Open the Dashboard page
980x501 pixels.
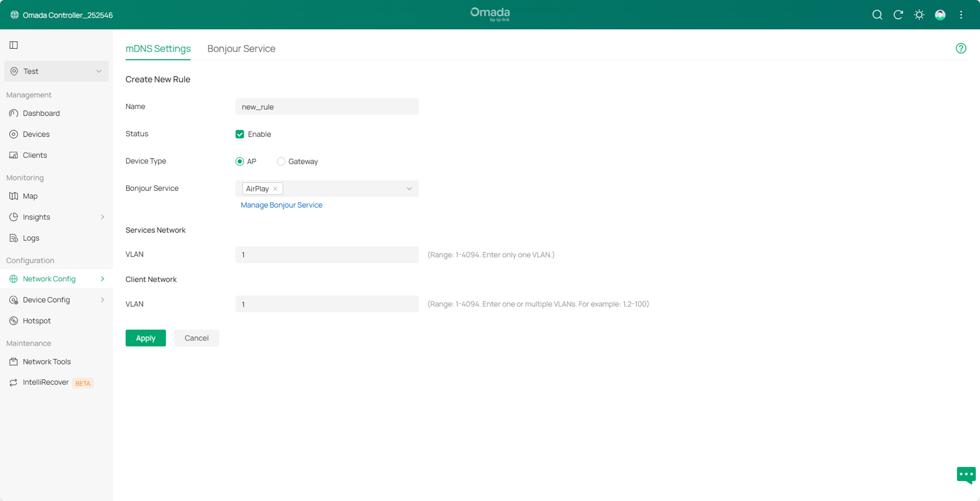coord(41,113)
